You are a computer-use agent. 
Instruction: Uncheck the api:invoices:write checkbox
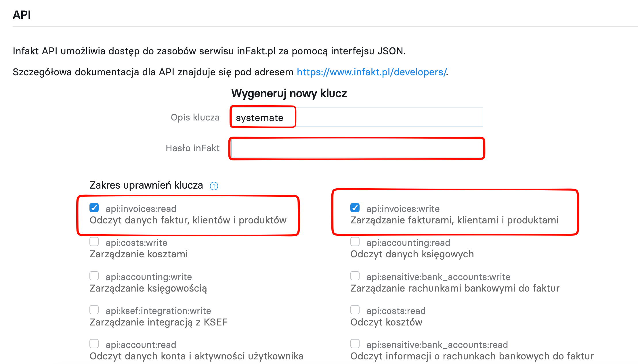click(x=355, y=208)
